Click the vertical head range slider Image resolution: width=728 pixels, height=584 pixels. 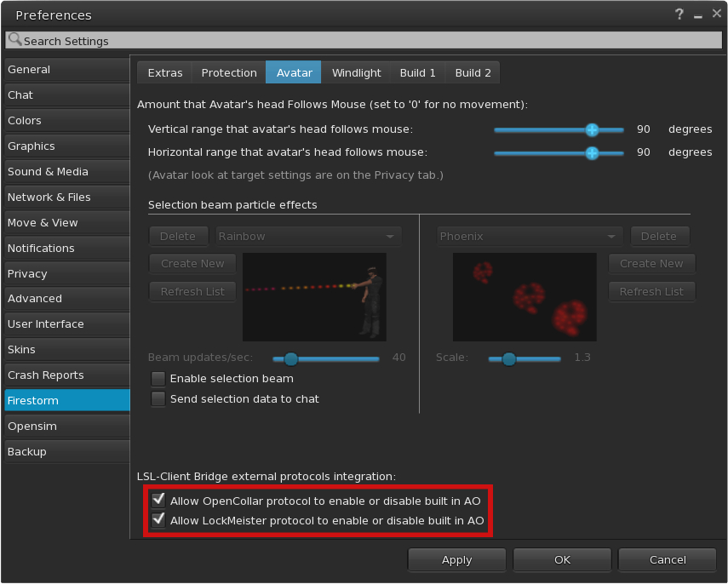(559, 130)
